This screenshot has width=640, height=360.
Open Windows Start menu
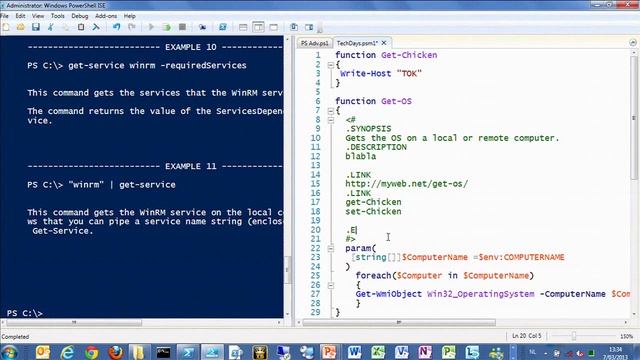coord(9,352)
